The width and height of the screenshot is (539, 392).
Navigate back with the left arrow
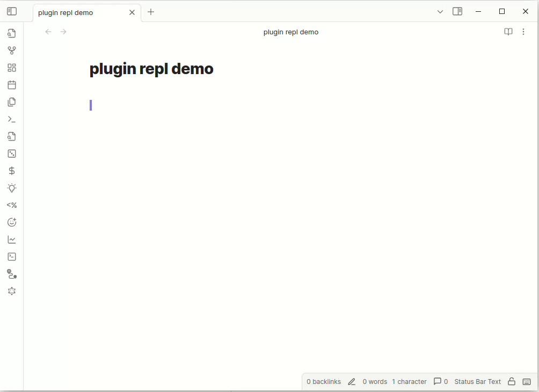click(x=48, y=32)
